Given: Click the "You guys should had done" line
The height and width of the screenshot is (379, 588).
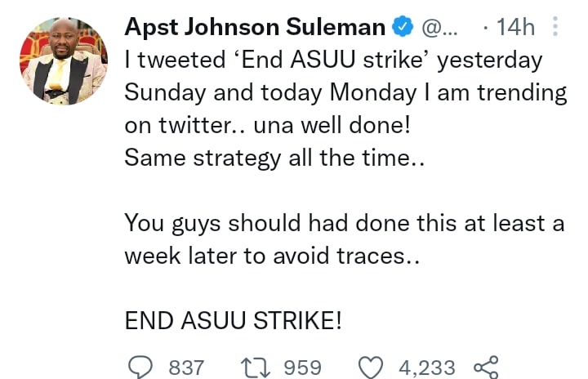Looking at the screenshot, I should tap(344, 223).
